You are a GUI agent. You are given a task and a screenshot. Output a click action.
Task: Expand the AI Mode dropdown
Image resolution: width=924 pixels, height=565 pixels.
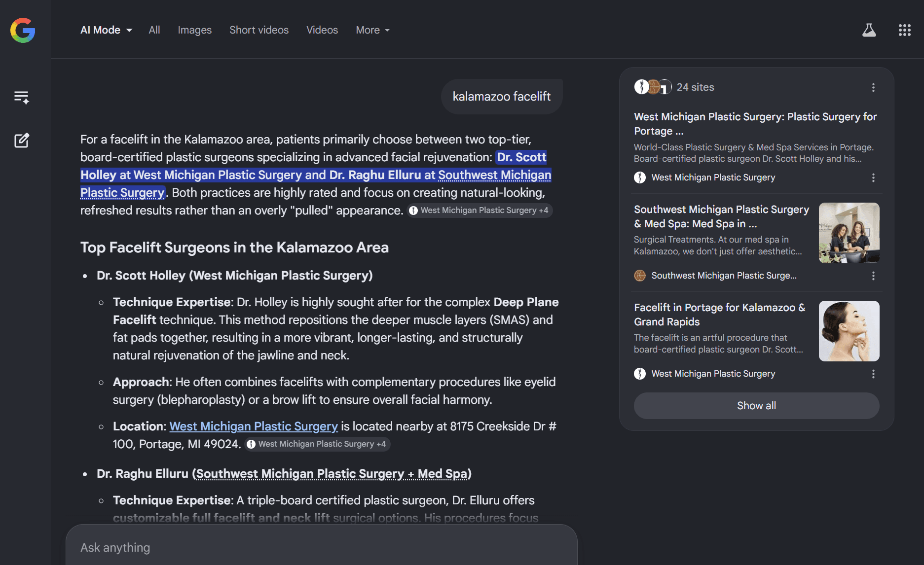pyautogui.click(x=107, y=30)
